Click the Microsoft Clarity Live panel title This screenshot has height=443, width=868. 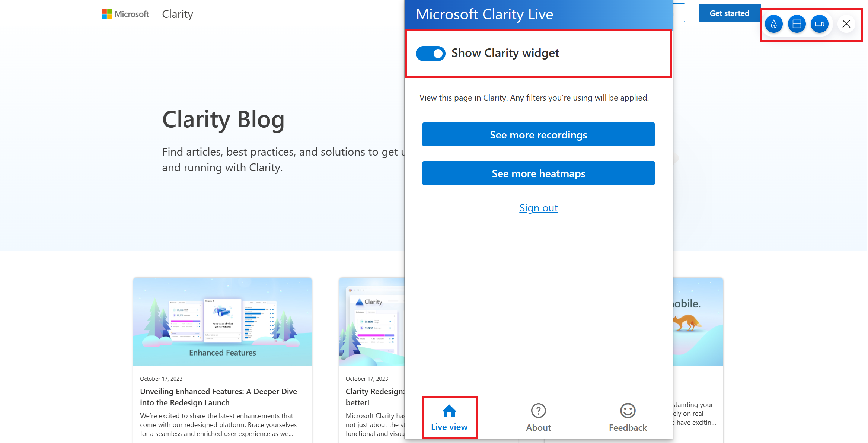point(484,15)
